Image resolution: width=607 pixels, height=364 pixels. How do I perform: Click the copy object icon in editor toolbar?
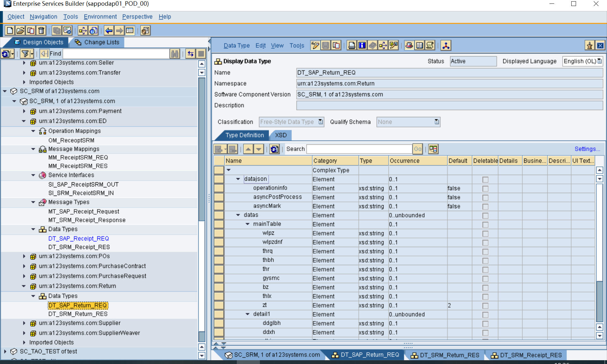click(336, 45)
